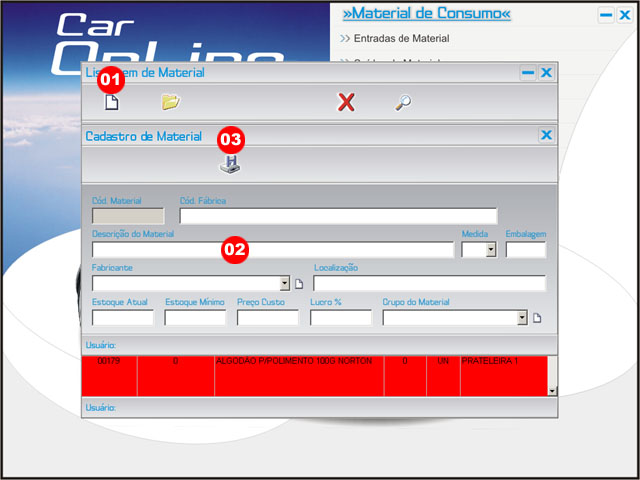Expand the Grupo do Material dropdown

click(522, 318)
